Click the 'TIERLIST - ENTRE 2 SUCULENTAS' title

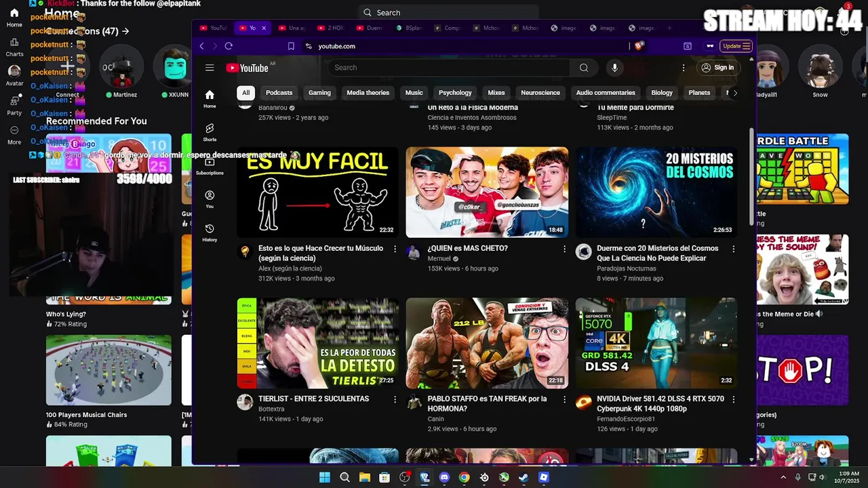313,399
